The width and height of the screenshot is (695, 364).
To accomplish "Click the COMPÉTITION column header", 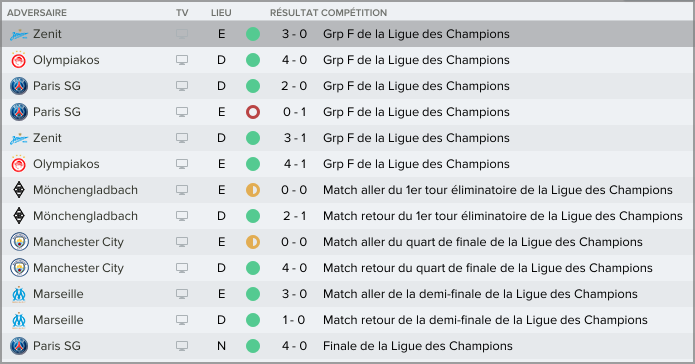I will click(x=354, y=13).
